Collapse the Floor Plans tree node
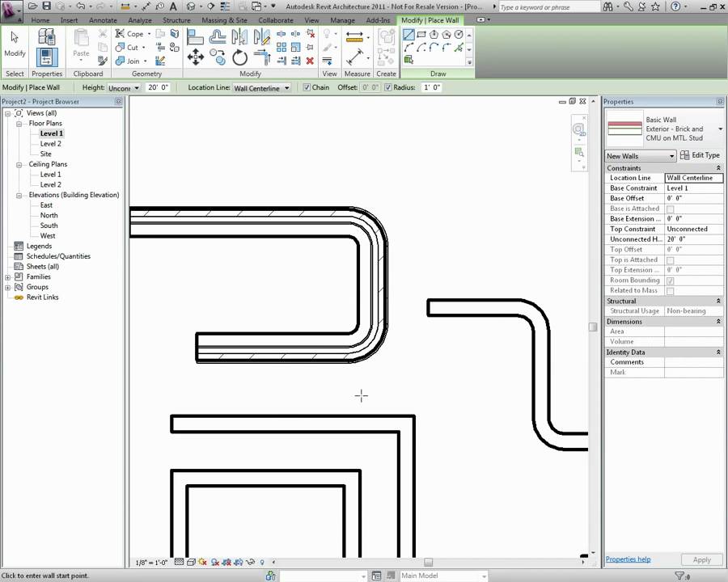The height and width of the screenshot is (582, 728). (x=19, y=124)
